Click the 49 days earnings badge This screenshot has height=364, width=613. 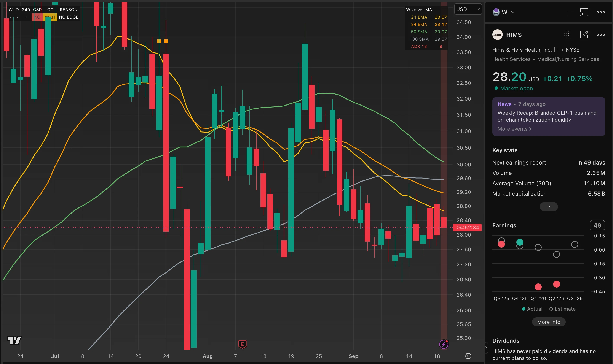pos(597,225)
